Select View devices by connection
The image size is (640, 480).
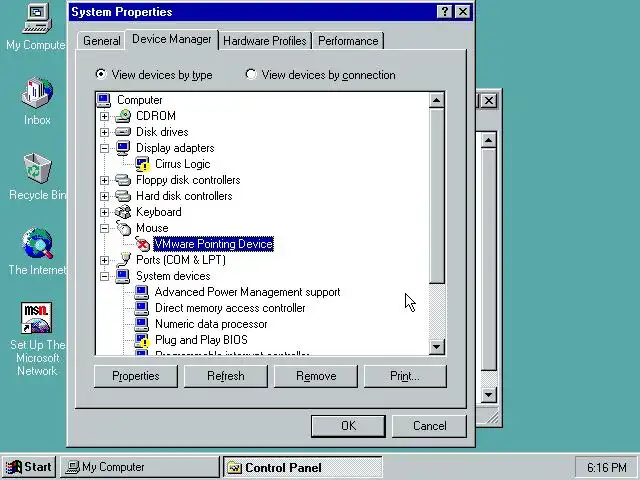click(320, 75)
